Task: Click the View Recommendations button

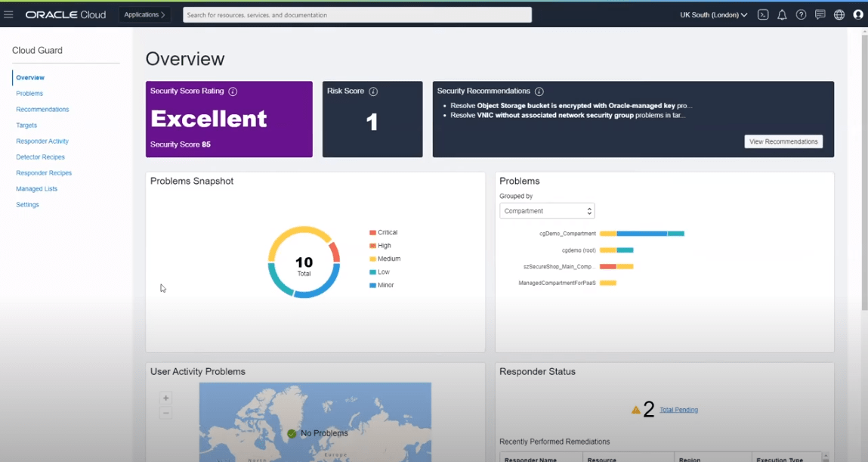Action: tap(783, 142)
